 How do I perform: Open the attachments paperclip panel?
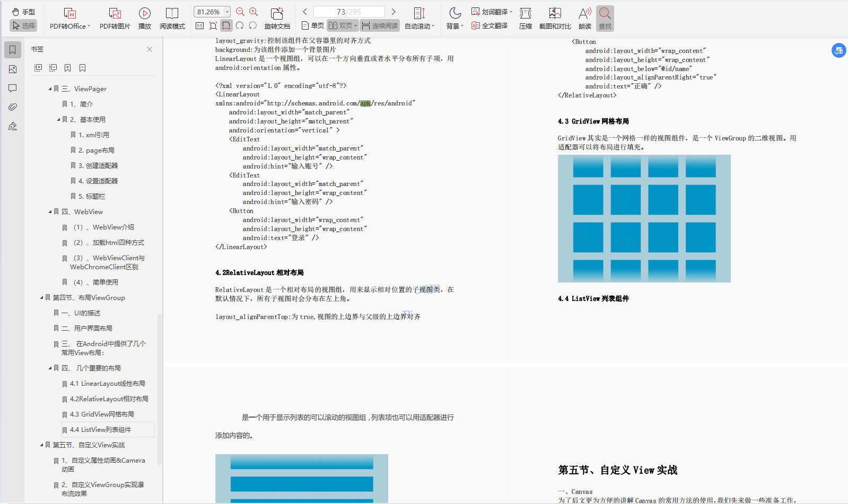coord(13,107)
